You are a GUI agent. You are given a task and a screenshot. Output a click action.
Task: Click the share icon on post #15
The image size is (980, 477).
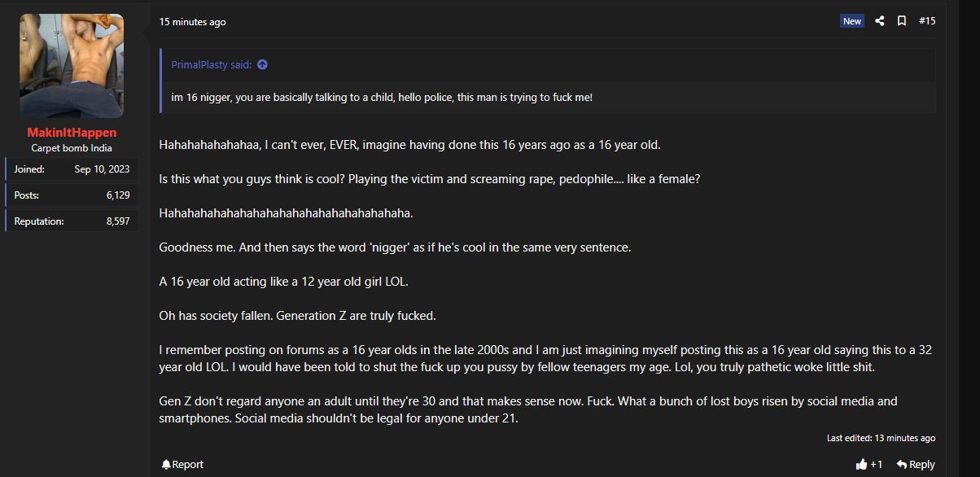[880, 21]
